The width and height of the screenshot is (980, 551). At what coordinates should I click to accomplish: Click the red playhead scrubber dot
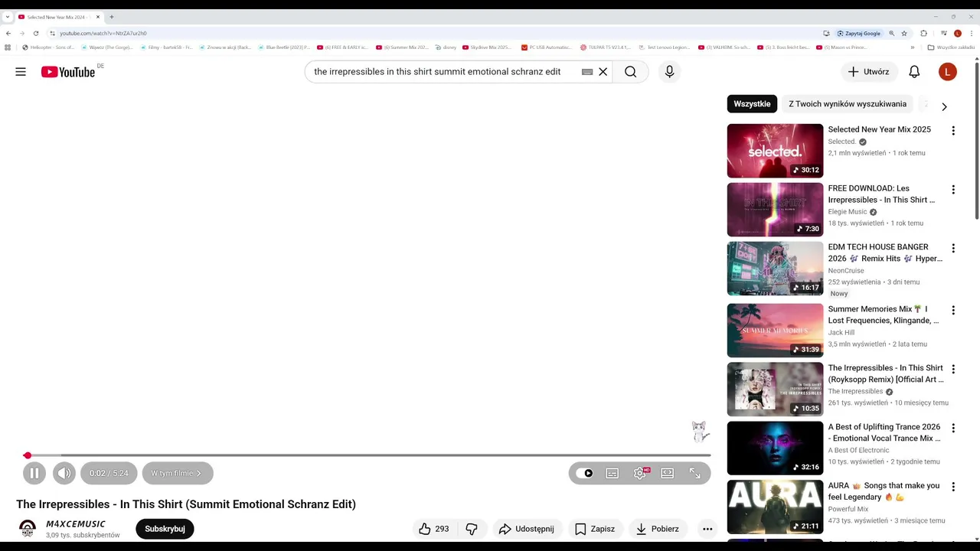[28, 455]
